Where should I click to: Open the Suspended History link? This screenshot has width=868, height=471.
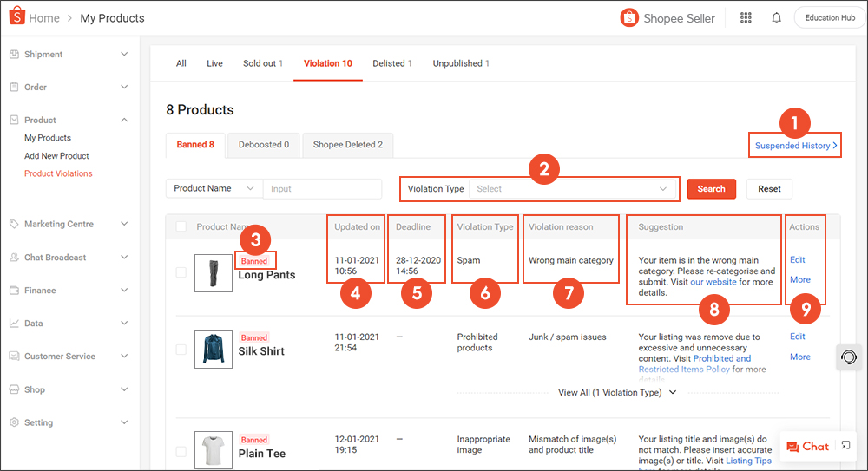coord(796,146)
